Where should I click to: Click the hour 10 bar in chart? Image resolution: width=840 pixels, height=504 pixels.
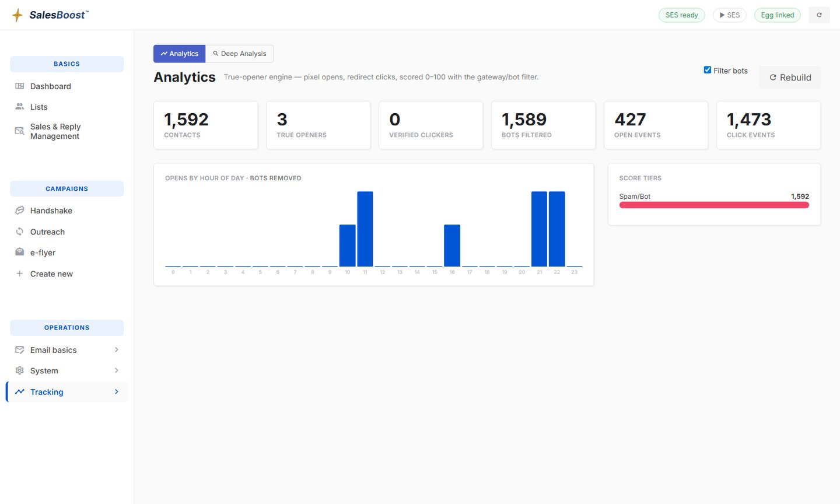click(x=348, y=246)
